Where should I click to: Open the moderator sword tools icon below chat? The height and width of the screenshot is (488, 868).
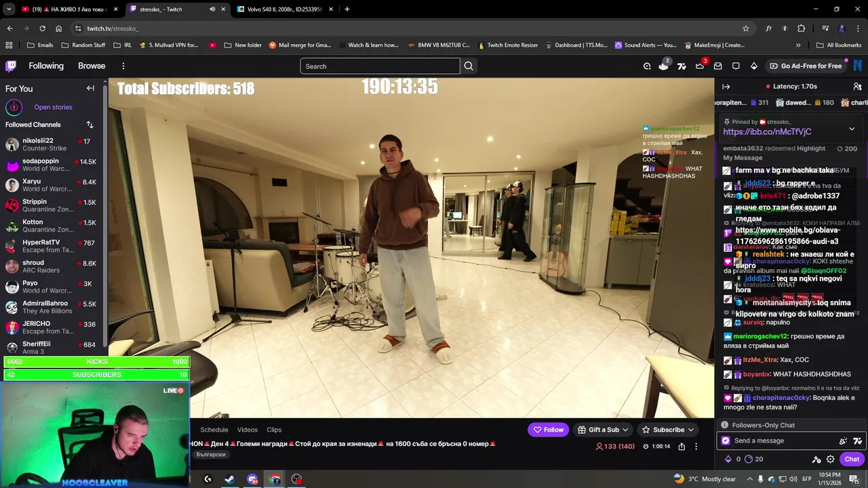pos(816,459)
